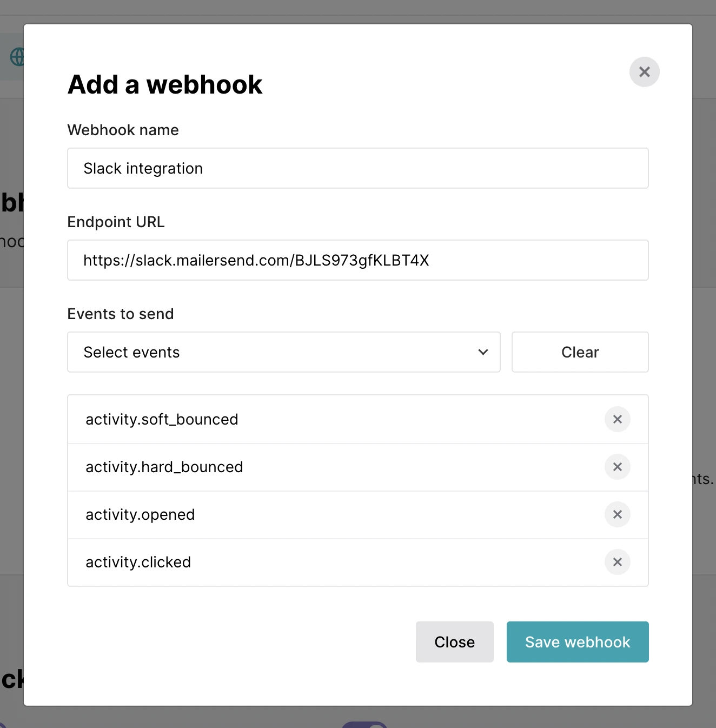Remove the activity.hard_bounced event
Viewport: 716px width, 728px height.
[x=617, y=467]
